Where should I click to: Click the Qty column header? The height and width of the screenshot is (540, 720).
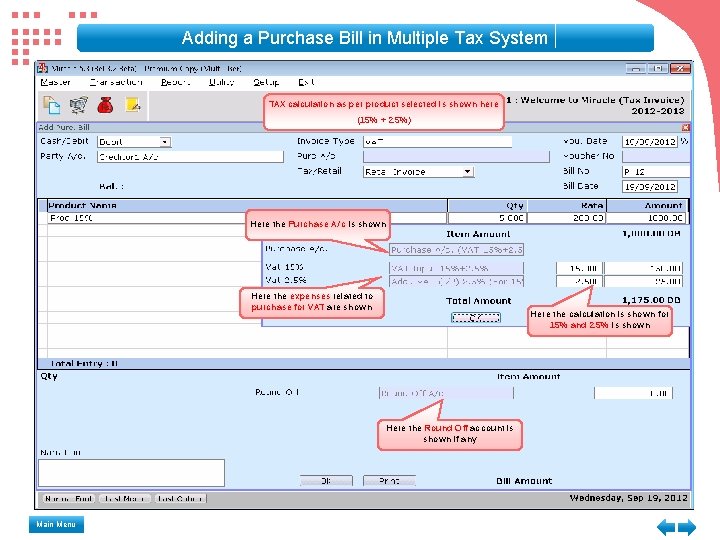click(x=487, y=205)
